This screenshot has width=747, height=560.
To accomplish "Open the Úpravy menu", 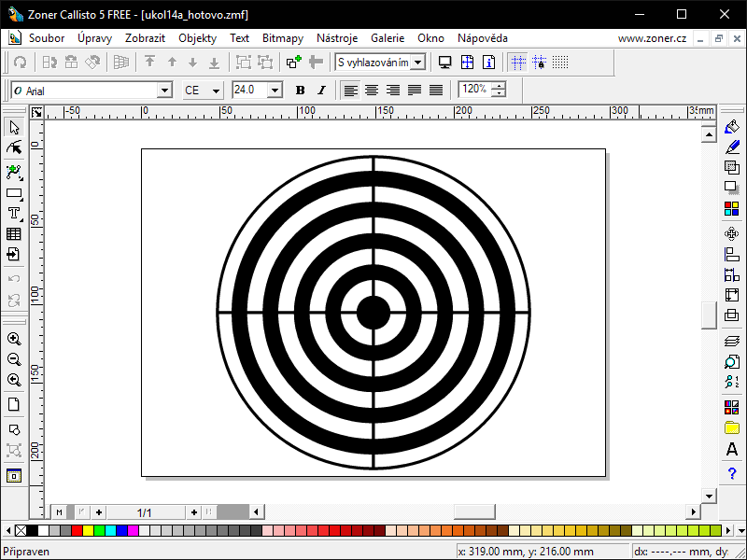I will tap(95, 38).
